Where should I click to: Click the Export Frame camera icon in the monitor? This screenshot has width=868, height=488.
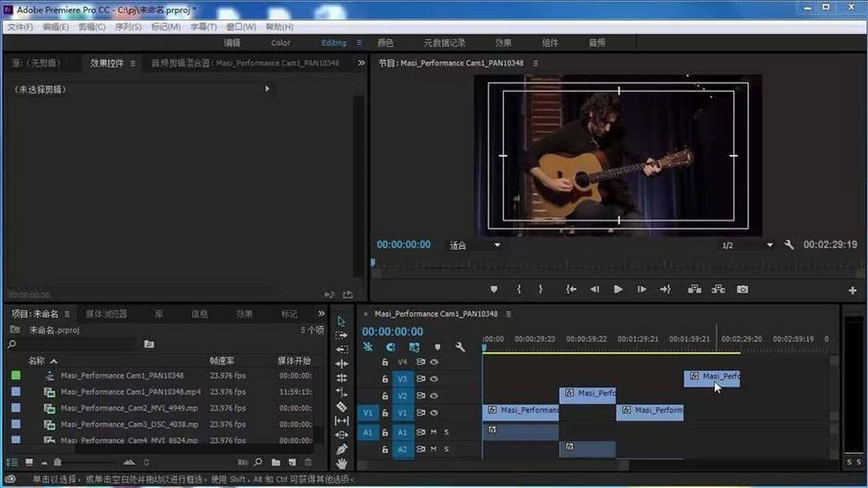[743, 290]
